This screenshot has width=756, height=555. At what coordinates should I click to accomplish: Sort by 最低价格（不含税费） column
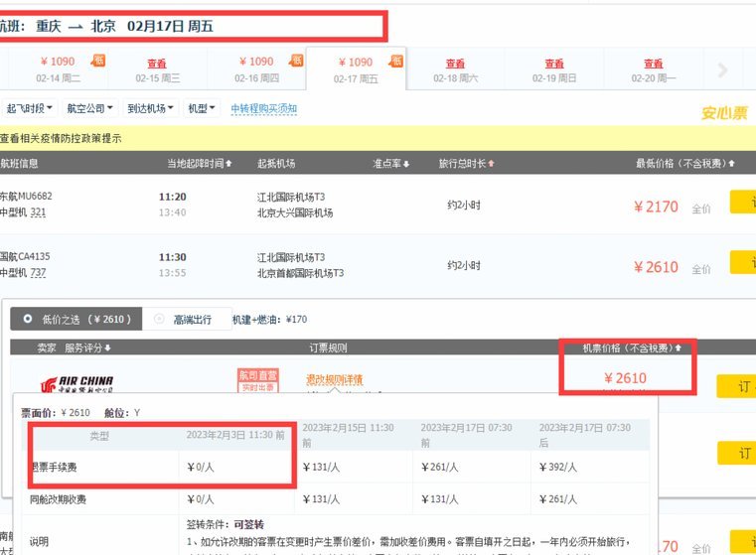(684, 163)
